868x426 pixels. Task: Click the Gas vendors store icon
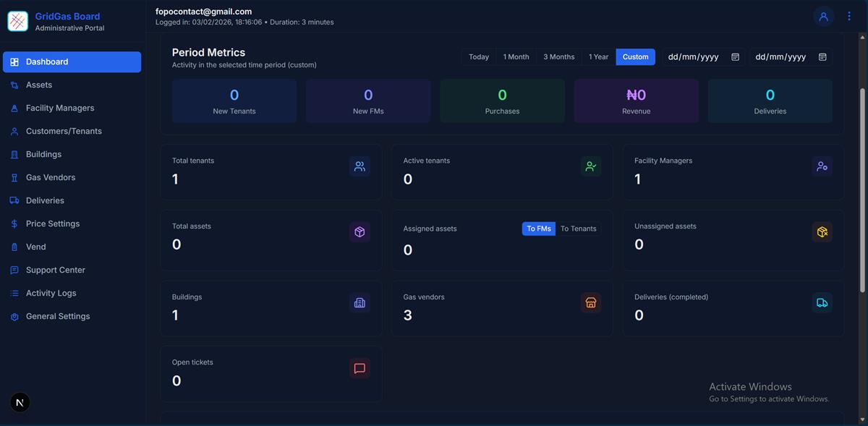coord(591,303)
